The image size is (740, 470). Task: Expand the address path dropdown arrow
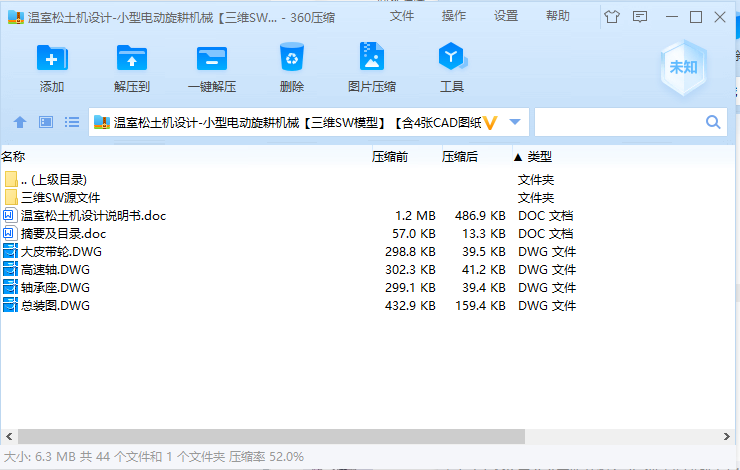(515, 122)
